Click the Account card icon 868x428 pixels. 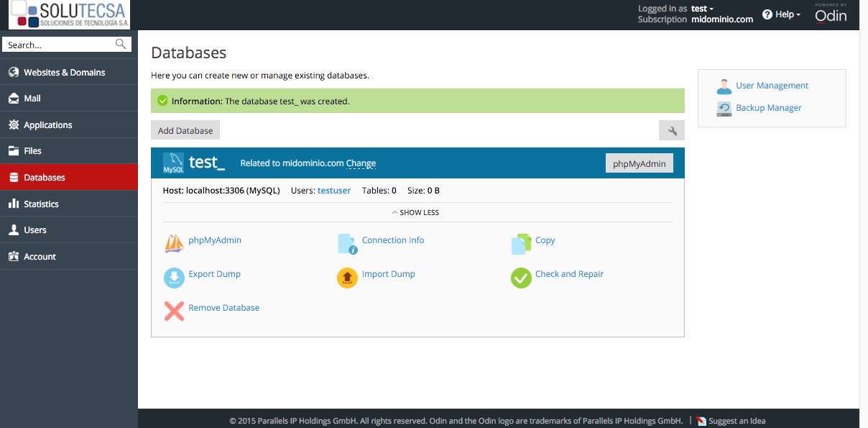pyautogui.click(x=14, y=256)
